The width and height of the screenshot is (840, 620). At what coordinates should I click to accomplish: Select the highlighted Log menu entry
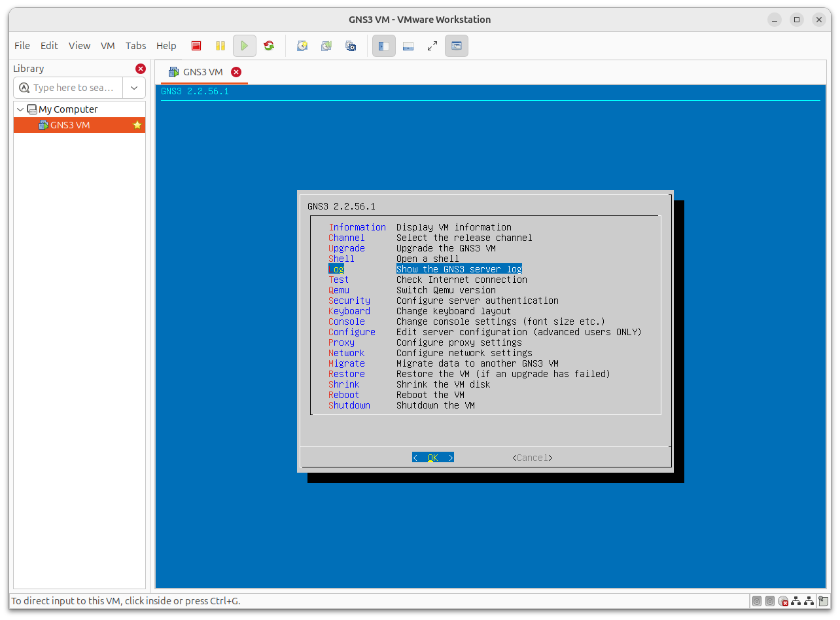coord(336,269)
